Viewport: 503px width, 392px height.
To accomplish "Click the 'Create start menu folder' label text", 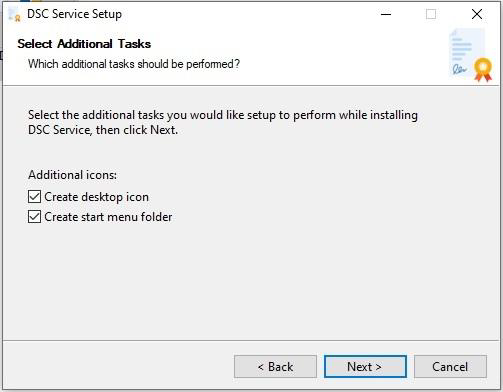I will click(x=108, y=217).
